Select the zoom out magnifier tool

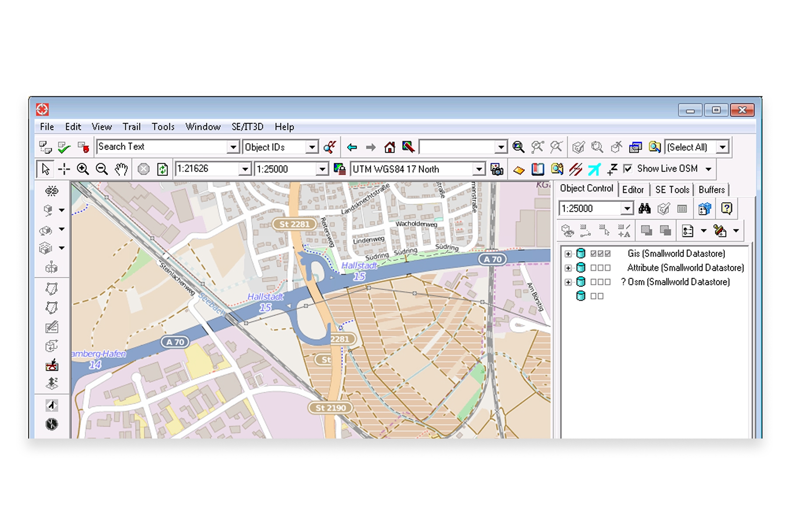tap(102, 169)
